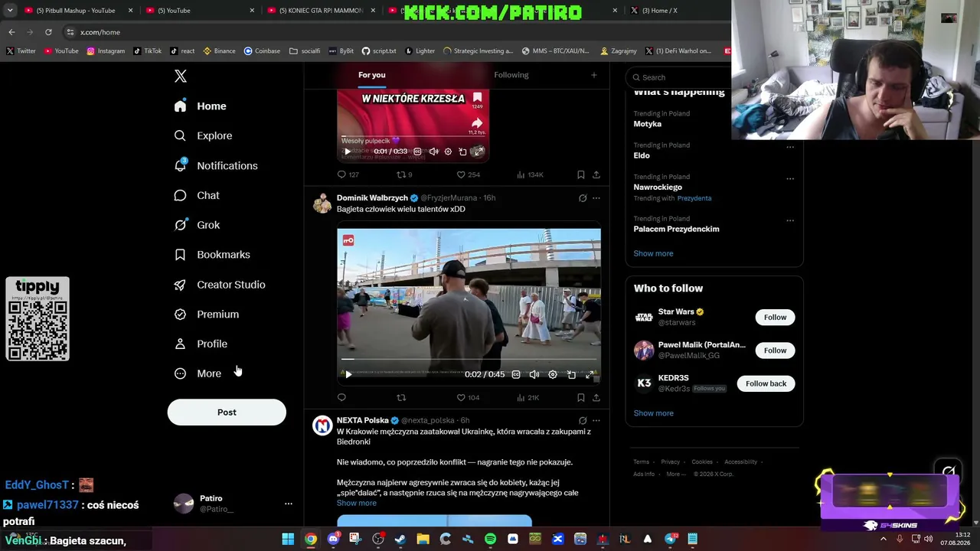Add a timeline tab with plus icon

[x=593, y=75]
